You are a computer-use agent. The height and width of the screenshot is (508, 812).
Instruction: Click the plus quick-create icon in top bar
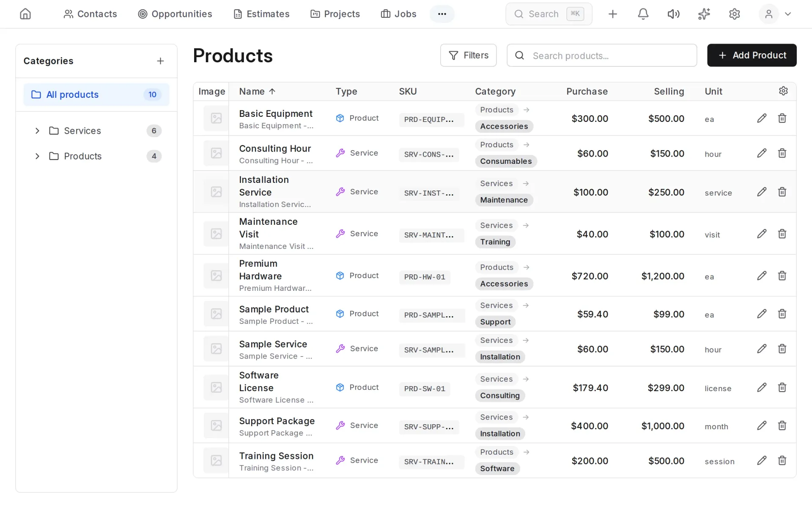coord(612,14)
